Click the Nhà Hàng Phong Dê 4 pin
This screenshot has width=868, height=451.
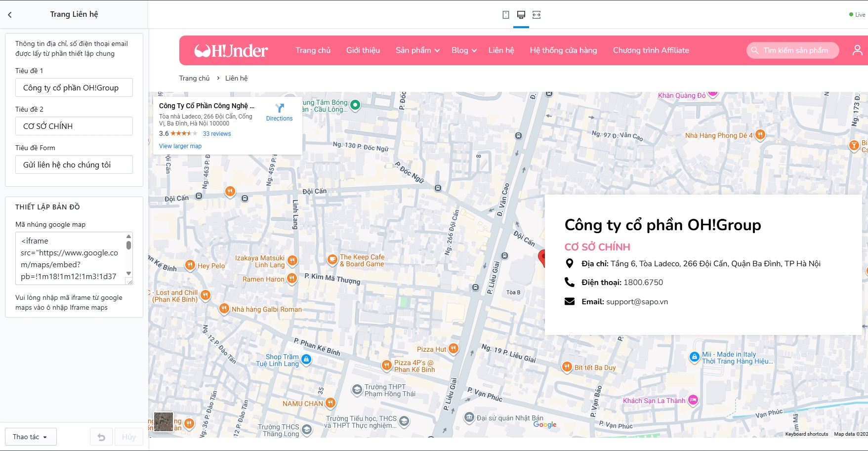(760, 134)
